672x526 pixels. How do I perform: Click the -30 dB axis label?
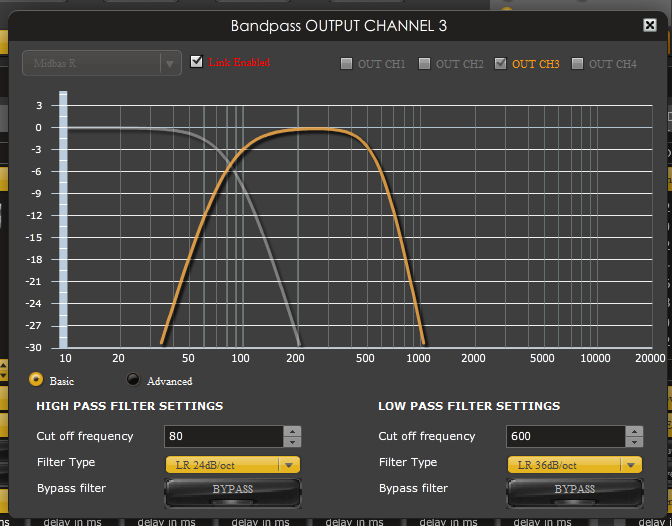click(34, 347)
